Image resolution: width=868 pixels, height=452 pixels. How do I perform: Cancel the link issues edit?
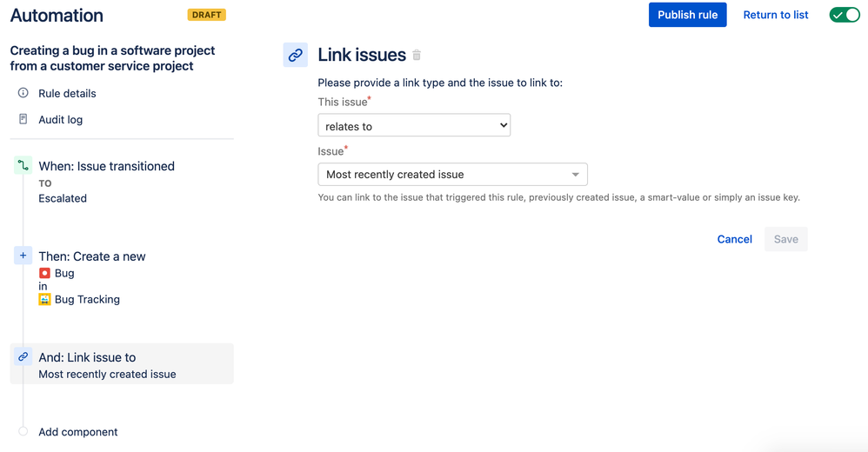click(x=735, y=239)
